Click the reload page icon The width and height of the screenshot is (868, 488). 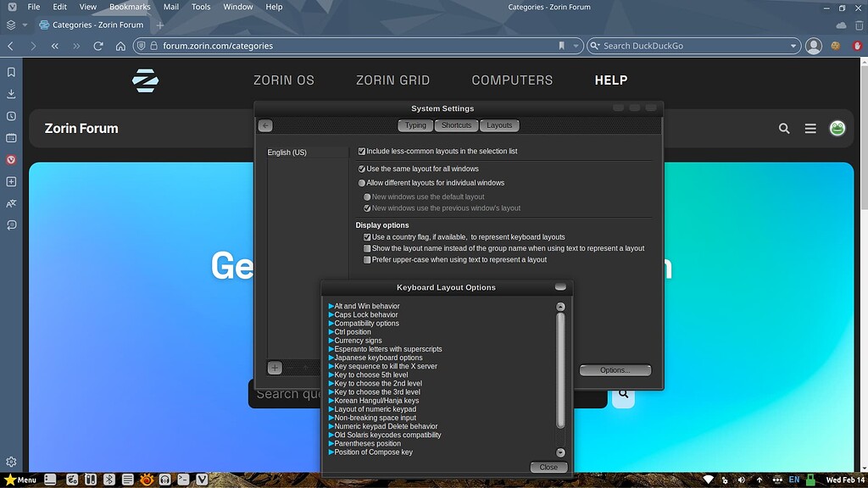tap(97, 46)
